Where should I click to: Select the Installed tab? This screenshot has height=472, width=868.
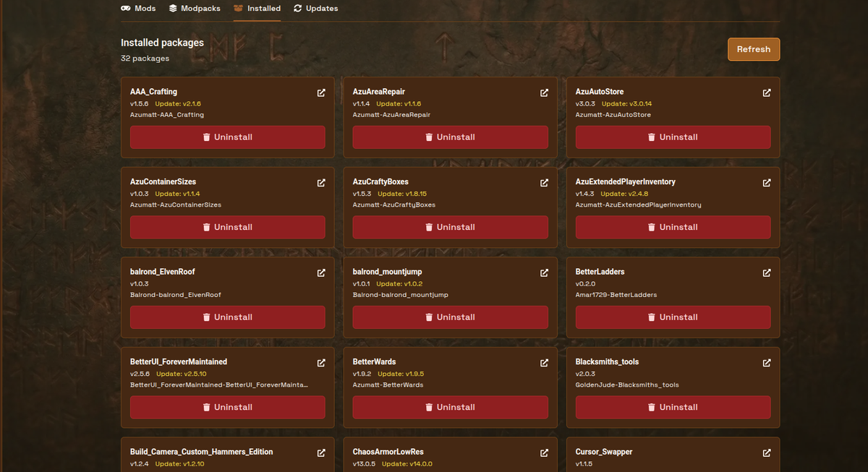[x=257, y=9]
